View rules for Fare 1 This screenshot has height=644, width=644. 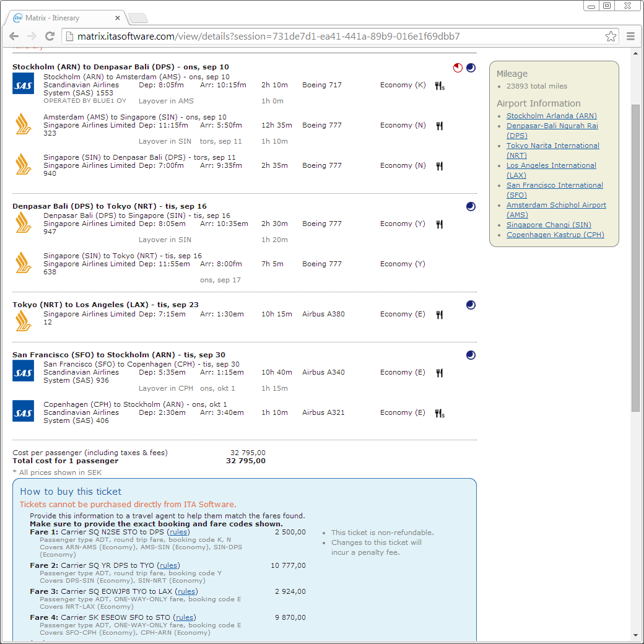pos(179,532)
